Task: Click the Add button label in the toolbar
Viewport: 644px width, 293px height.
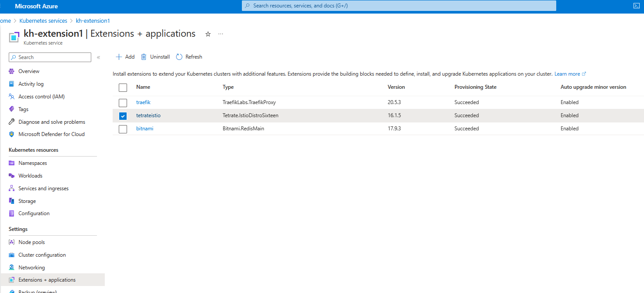Action: pos(130,57)
